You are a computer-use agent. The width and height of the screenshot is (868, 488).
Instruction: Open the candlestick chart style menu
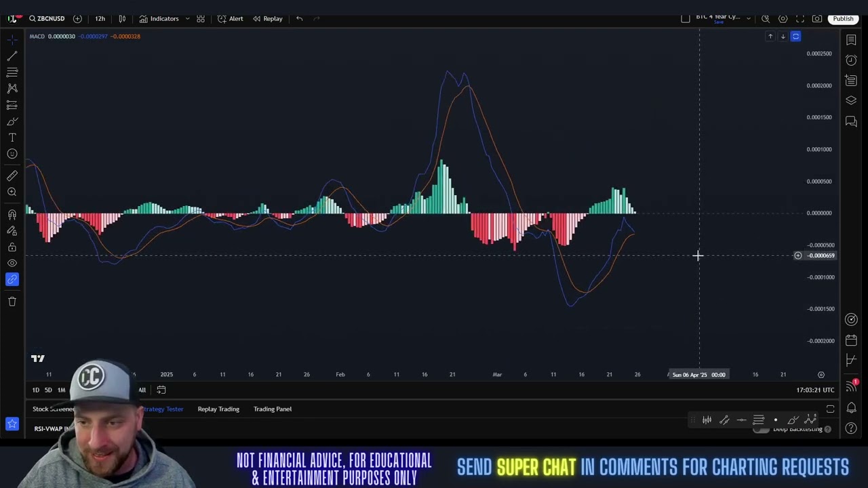pyautogui.click(x=122, y=18)
